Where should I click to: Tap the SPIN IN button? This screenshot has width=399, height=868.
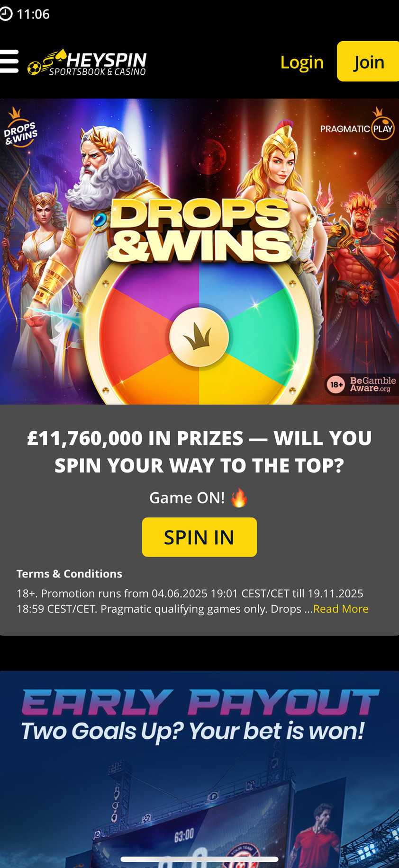199,537
